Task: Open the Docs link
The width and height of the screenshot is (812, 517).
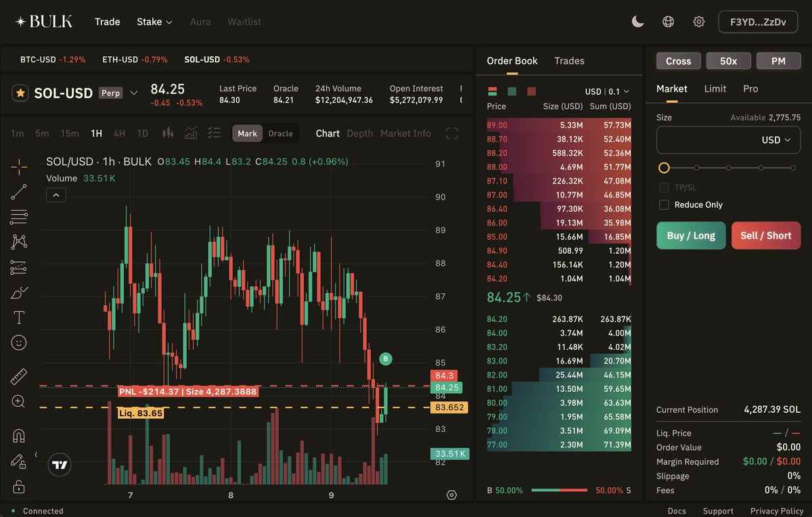Action: (677, 511)
